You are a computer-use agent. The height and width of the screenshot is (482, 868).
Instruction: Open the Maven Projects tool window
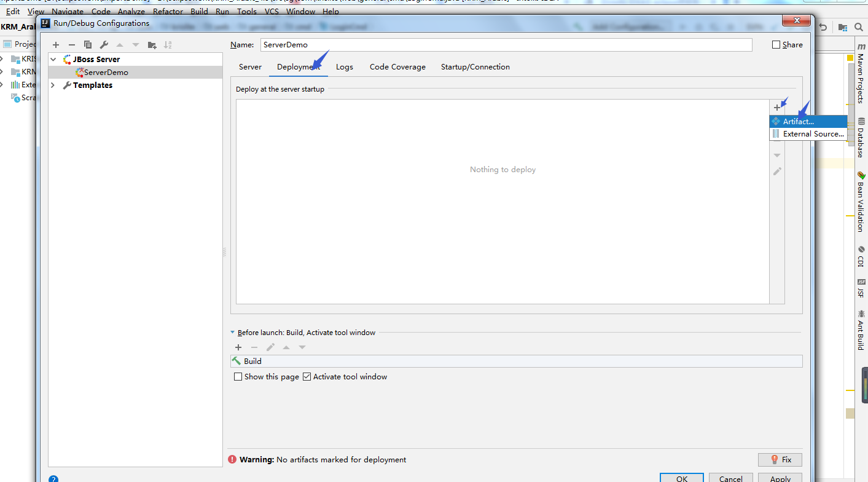coord(861,74)
